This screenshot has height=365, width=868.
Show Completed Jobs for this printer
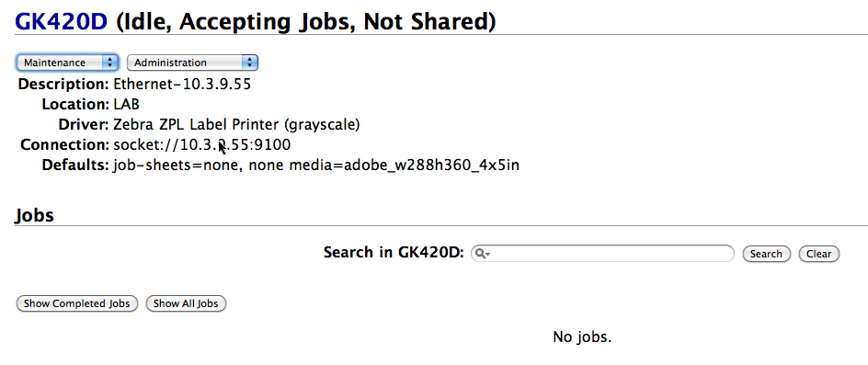point(77,303)
